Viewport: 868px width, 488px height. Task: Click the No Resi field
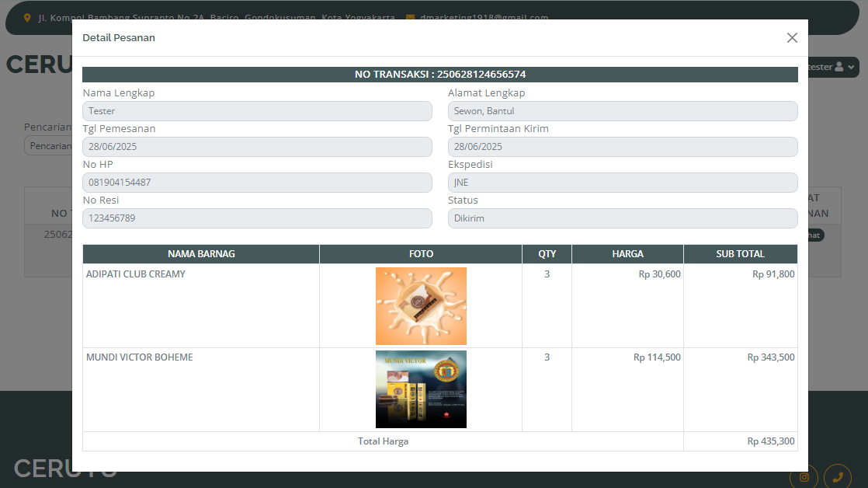pos(257,218)
